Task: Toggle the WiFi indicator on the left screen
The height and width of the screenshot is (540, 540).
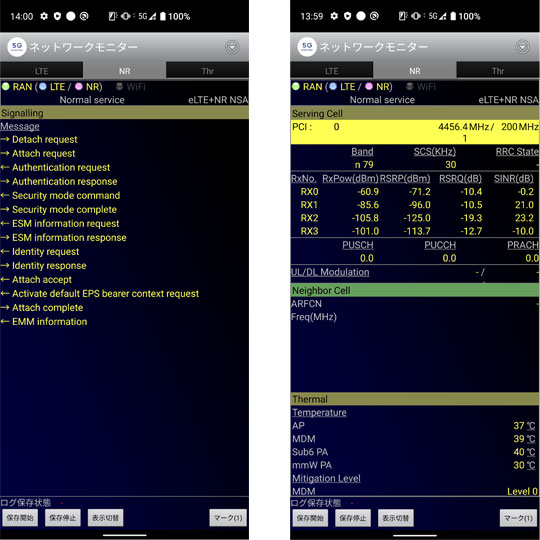Action: click(131, 86)
